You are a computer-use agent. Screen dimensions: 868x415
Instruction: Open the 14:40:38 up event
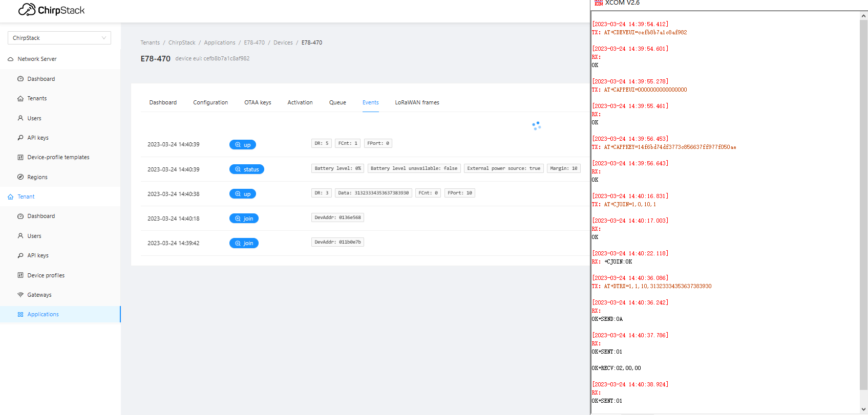[242, 194]
